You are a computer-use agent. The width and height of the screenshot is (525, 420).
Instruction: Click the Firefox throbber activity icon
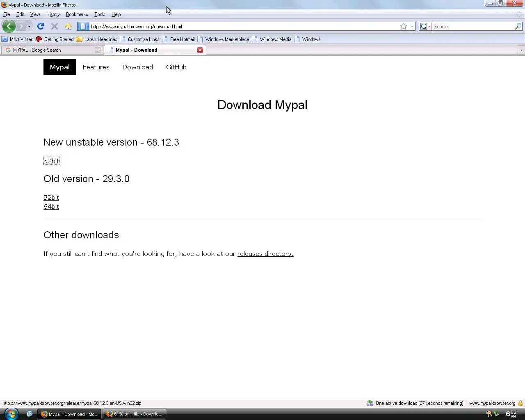tap(519, 14)
